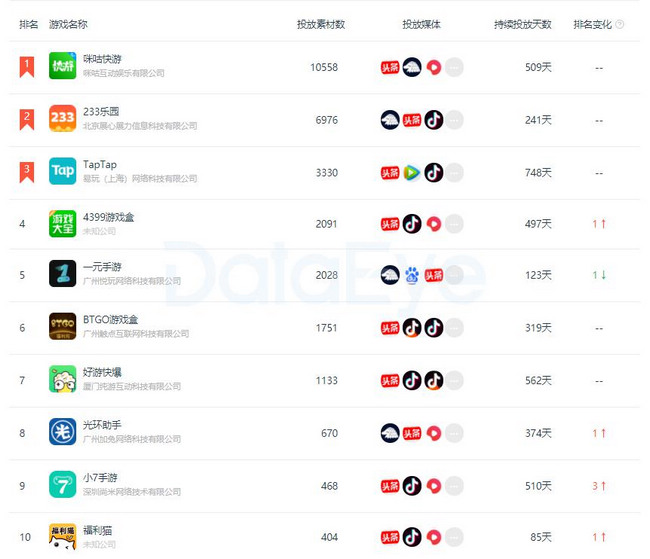Click the 投放素材数 column header
650x559 pixels.
point(321,24)
